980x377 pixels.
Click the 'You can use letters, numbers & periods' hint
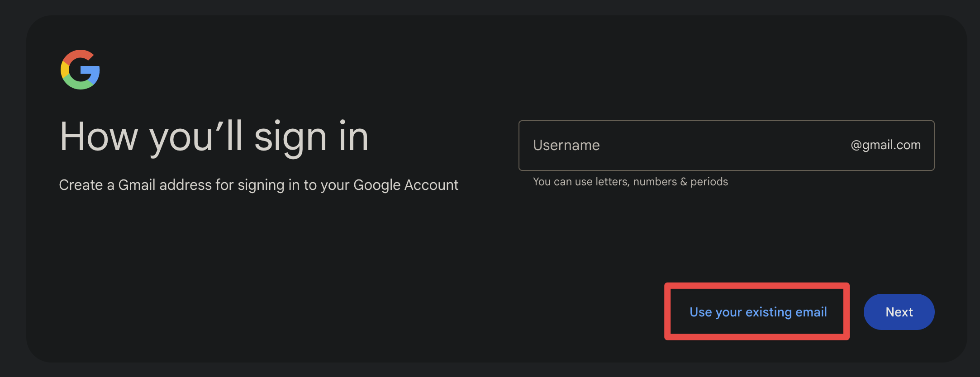630,182
